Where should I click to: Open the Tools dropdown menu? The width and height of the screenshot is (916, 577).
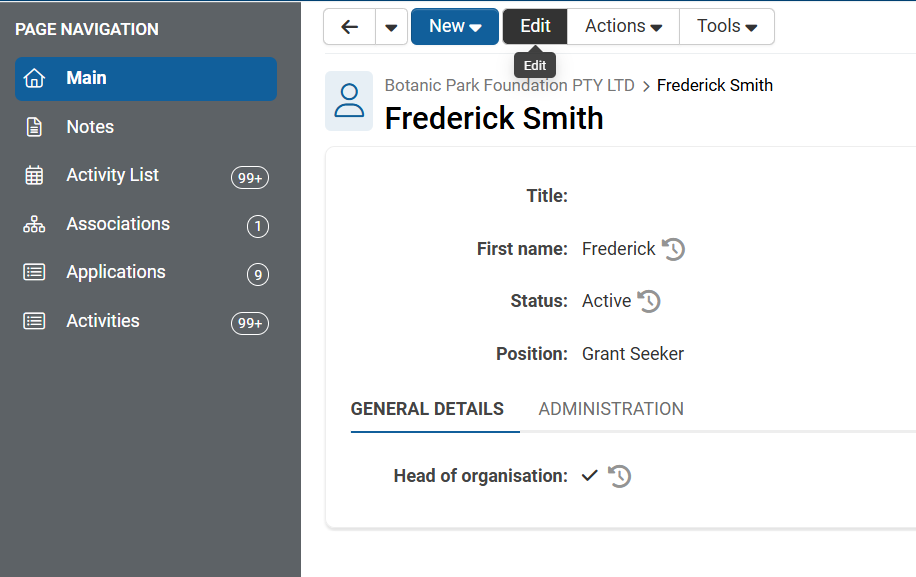coord(727,27)
